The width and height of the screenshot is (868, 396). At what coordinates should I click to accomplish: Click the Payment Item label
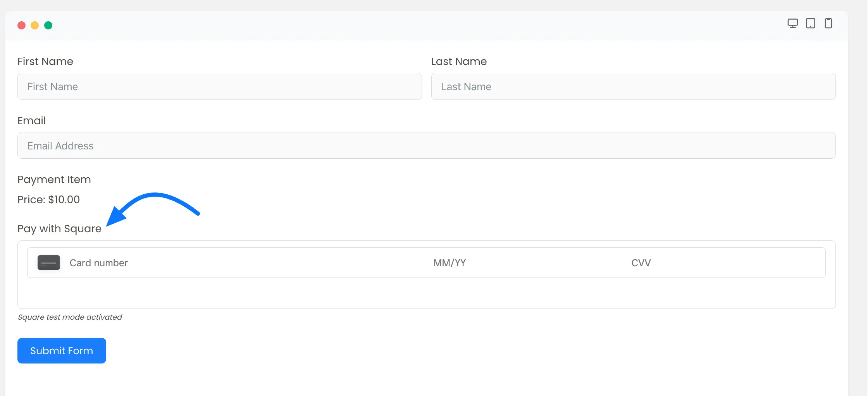coord(54,180)
